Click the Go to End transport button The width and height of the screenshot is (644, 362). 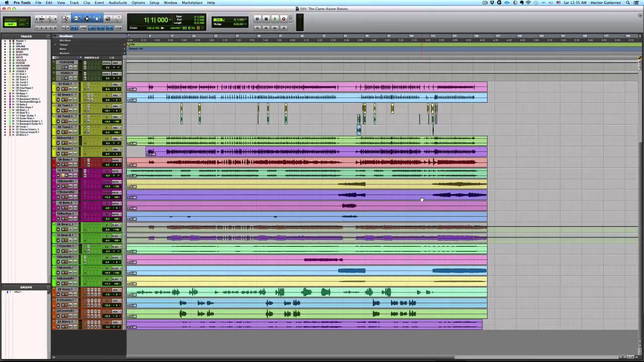point(283,28)
